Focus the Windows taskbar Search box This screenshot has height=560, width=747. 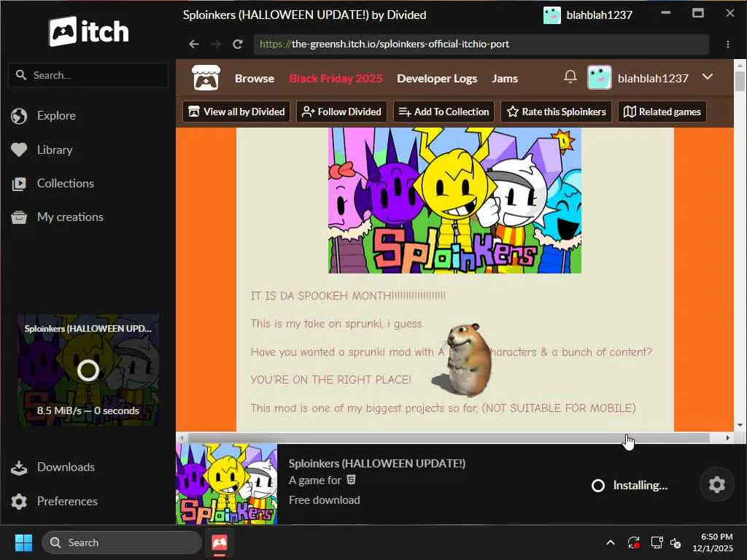point(122,542)
